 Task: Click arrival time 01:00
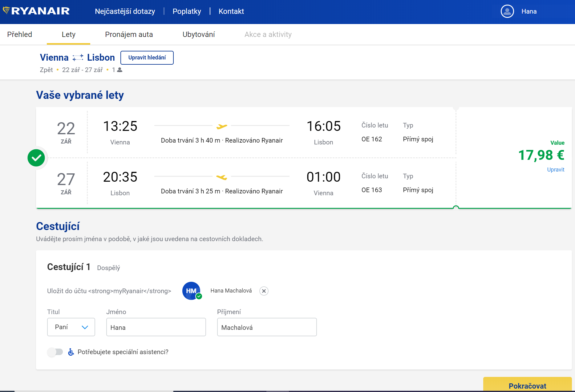[323, 177]
